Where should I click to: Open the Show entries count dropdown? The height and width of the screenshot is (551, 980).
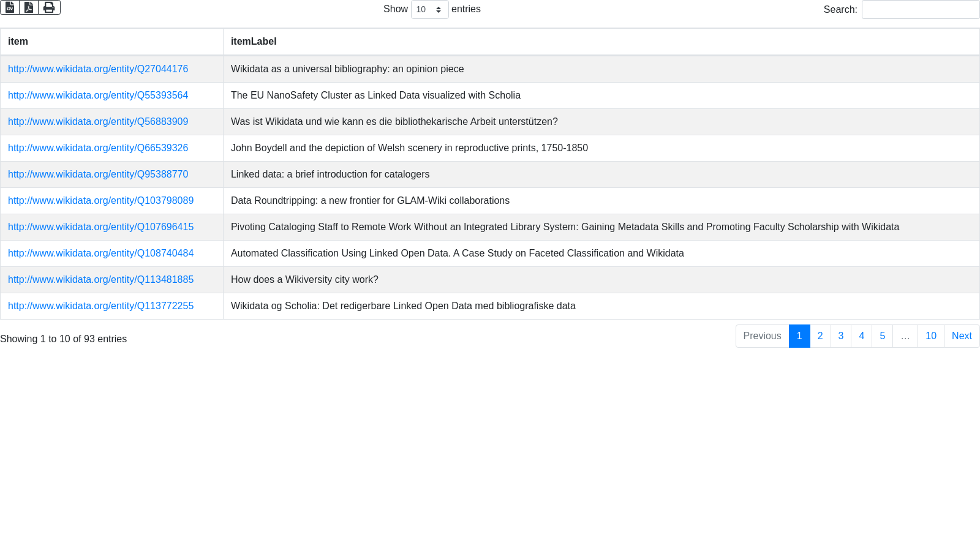pyautogui.click(x=429, y=10)
